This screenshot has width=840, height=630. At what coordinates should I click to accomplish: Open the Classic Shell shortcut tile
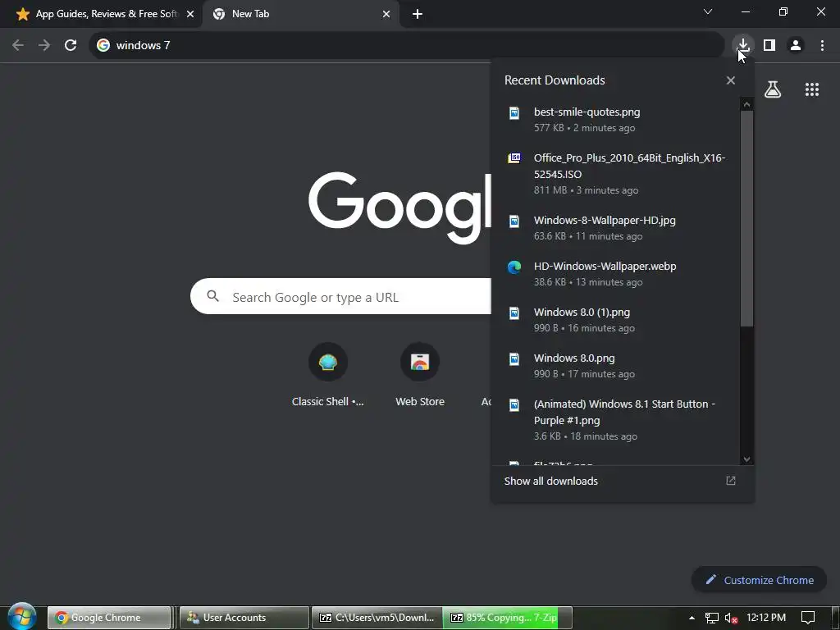click(x=328, y=375)
